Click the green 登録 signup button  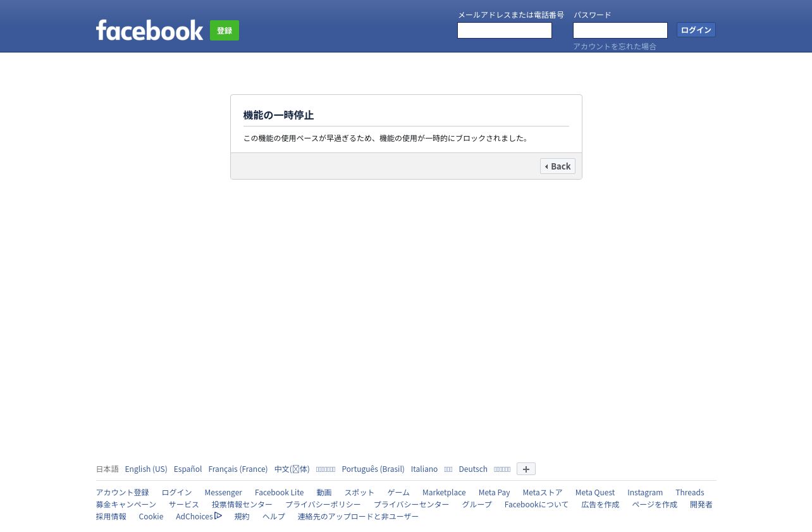coord(225,30)
